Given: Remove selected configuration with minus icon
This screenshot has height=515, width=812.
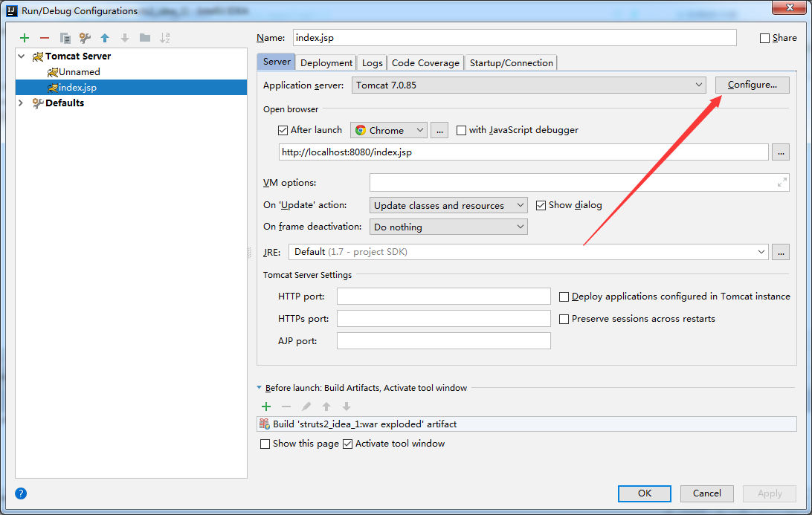Looking at the screenshot, I should point(45,38).
